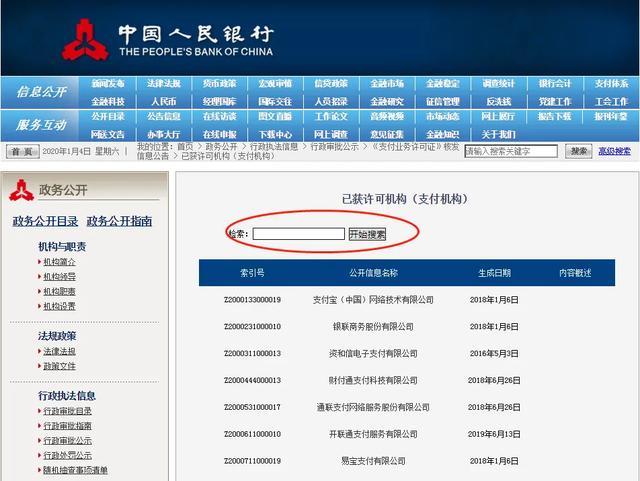Open 宏观审慎 navigation item
The height and width of the screenshot is (481, 640).
coord(276,84)
